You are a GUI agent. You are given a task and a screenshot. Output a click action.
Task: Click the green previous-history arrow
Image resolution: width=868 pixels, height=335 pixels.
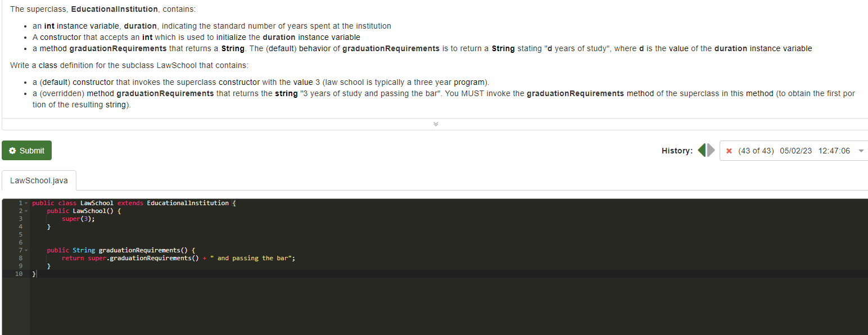pos(702,150)
